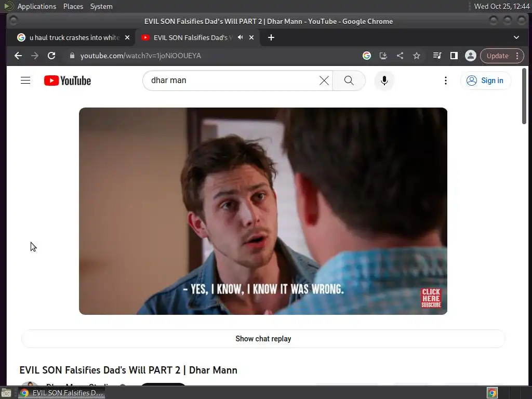Screen dimensions: 532x399
Task: Click the address bar URL
Action: pos(140,56)
